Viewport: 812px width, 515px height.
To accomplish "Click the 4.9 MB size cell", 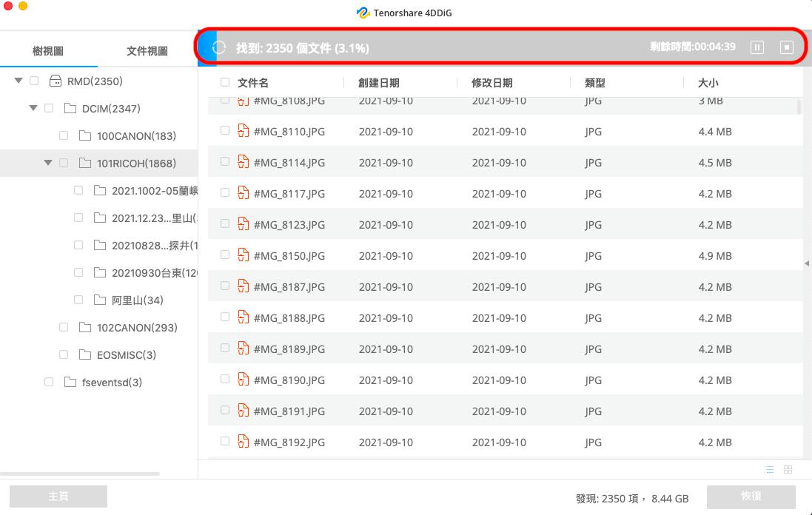I will click(714, 256).
